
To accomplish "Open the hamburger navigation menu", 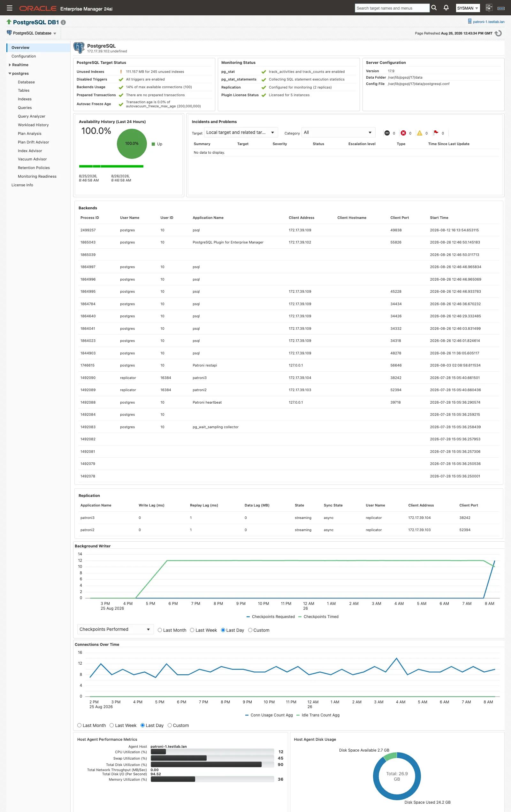I will click(x=10, y=8).
